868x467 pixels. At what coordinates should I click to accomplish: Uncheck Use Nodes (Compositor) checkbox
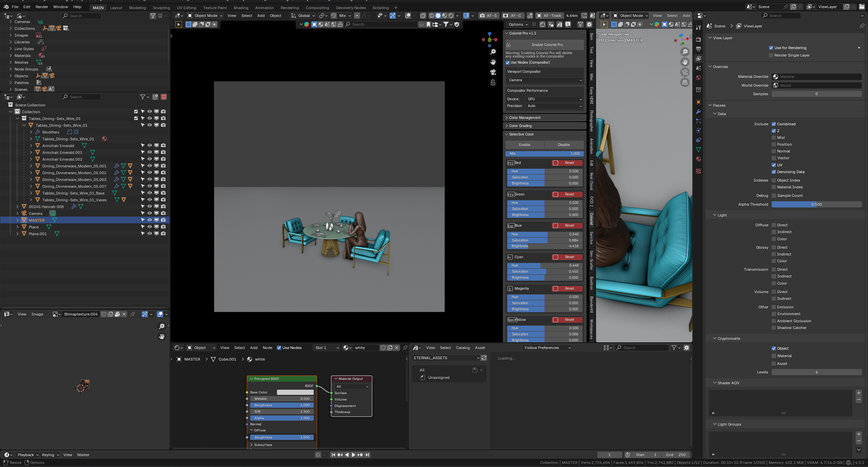click(x=508, y=62)
